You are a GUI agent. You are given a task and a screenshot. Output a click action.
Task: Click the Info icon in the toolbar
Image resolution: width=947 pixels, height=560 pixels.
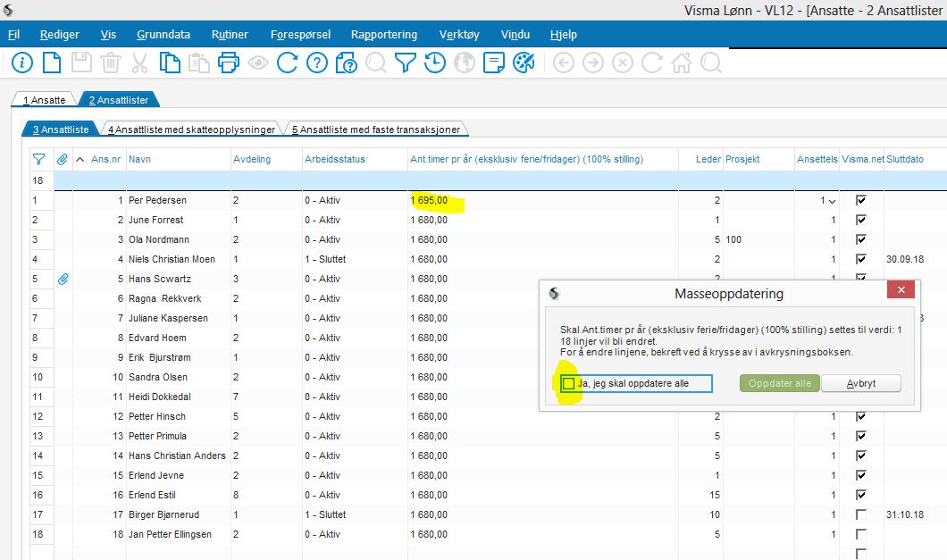(21, 63)
